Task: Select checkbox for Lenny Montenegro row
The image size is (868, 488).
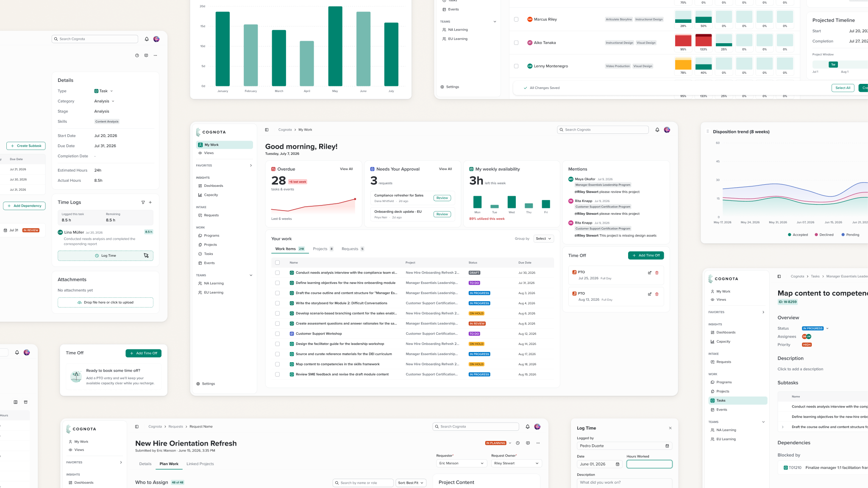Action: pyautogui.click(x=516, y=66)
